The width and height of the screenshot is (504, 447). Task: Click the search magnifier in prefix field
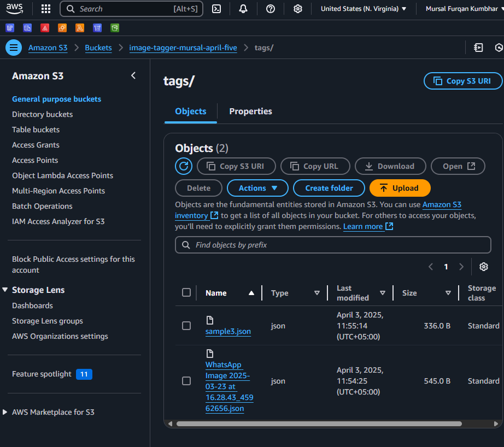point(186,245)
